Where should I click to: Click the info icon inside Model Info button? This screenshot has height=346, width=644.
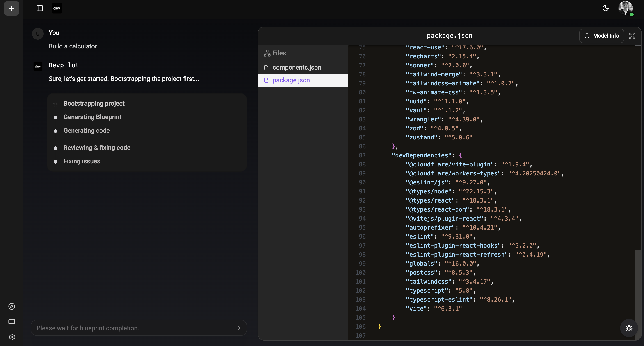pyautogui.click(x=587, y=36)
